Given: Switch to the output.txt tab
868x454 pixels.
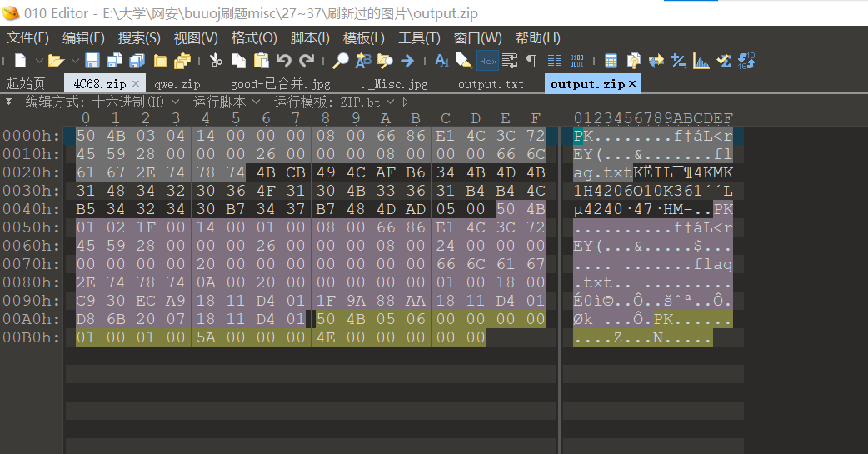Looking at the screenshot, I should click(491, 84).
